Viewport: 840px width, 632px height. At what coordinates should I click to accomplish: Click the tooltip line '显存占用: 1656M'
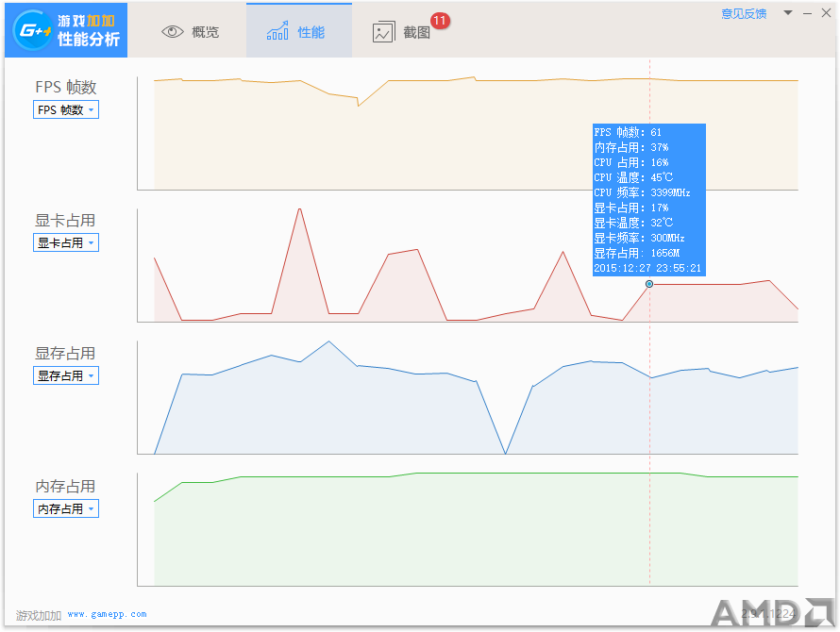(x=637, y=253)
